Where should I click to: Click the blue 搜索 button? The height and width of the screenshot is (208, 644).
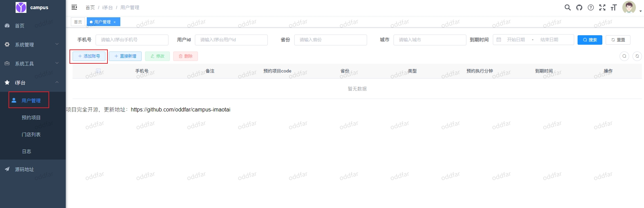coord(590,40)
